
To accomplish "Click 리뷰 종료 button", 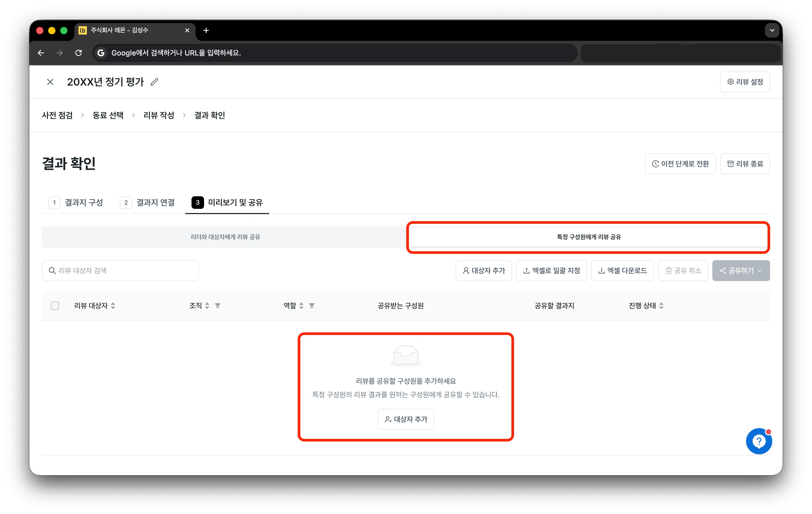I will coord(745,164).
